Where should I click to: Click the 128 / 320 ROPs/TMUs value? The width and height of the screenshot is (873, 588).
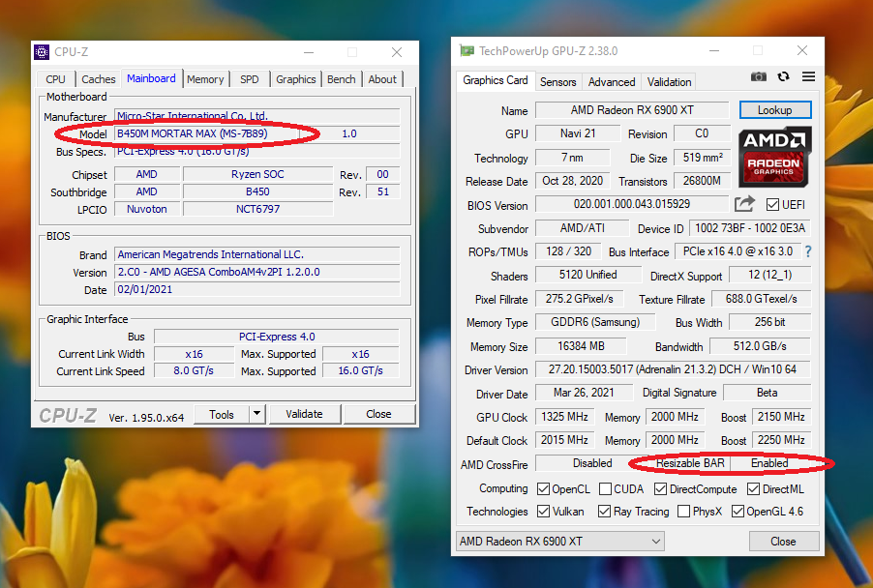[x=568, y=251]
